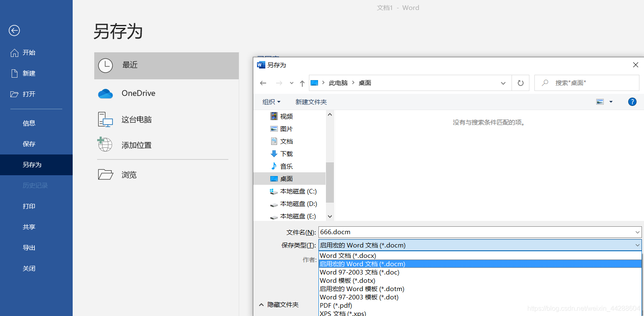
Task: Click the 图片 picture icon in tree
Action: [x=274, y=129]
